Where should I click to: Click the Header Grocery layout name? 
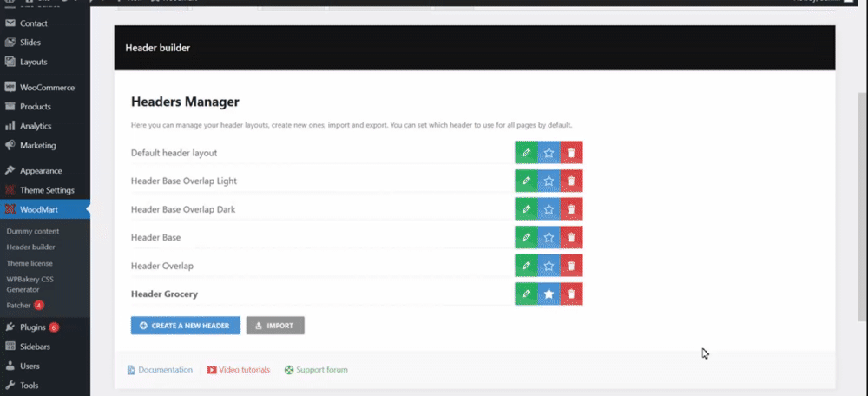[x=164, y=294]
